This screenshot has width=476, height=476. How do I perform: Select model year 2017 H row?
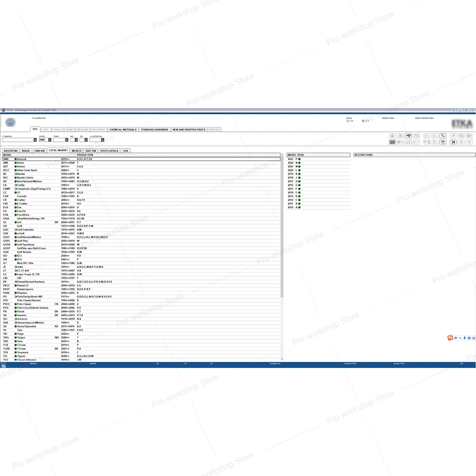318,181
